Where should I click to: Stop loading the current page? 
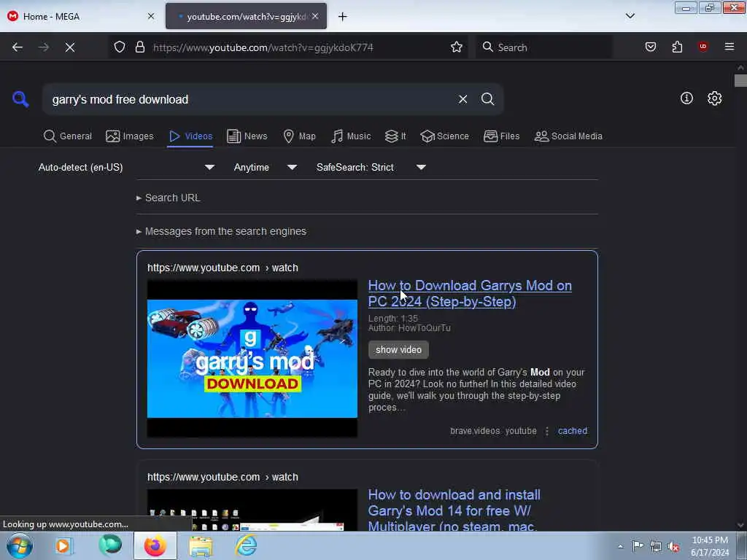point(70,47)
